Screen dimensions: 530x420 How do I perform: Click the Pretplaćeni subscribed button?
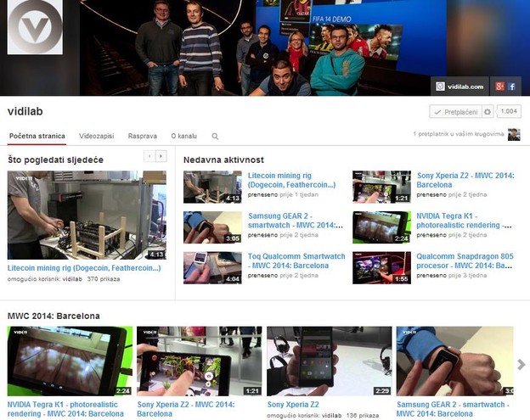point(455,112)
